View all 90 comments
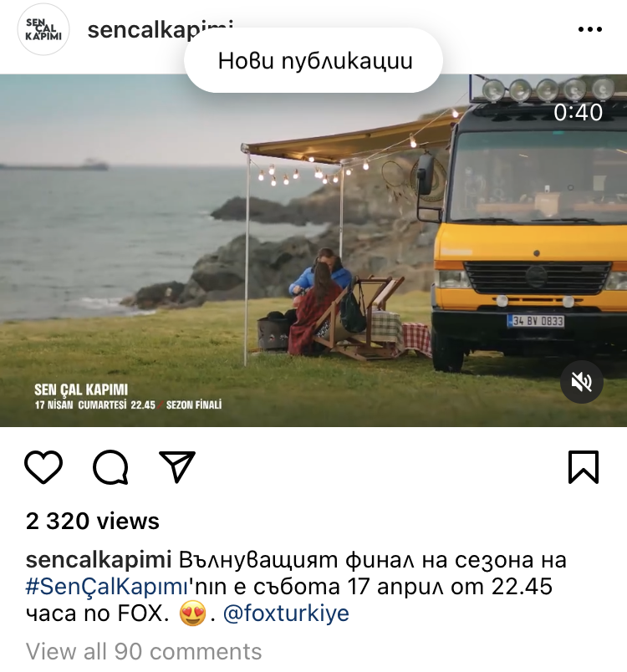This screenshot has height=672, width=627. tap(144, 651)
